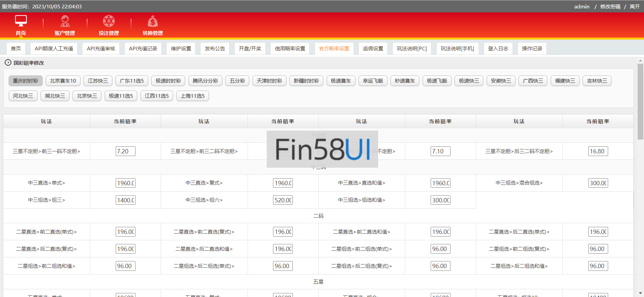The width and height of the screenshot is (644, 297).
Task: Click the circle arrow icon beside 国彩赔率修改
Action: tap(8, 63)
